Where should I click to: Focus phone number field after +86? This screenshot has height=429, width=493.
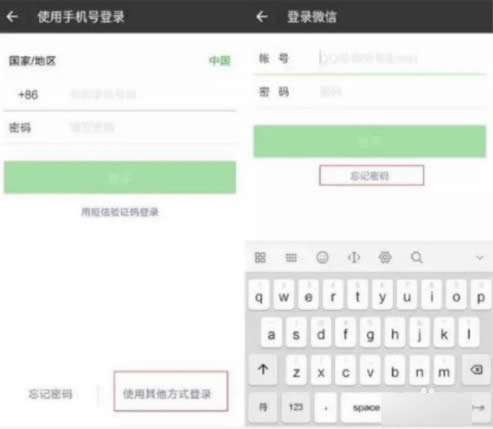pos(152,95)
